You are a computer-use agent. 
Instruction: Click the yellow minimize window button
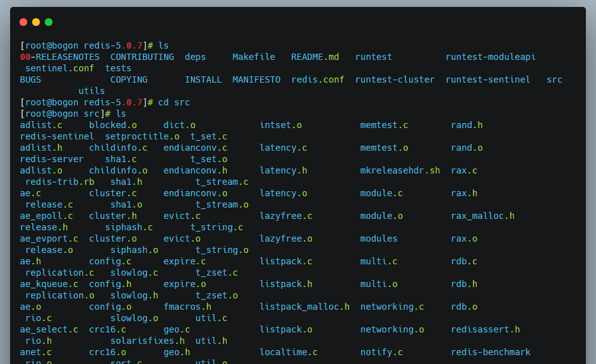pyautogui.click(x=36, y=22)
